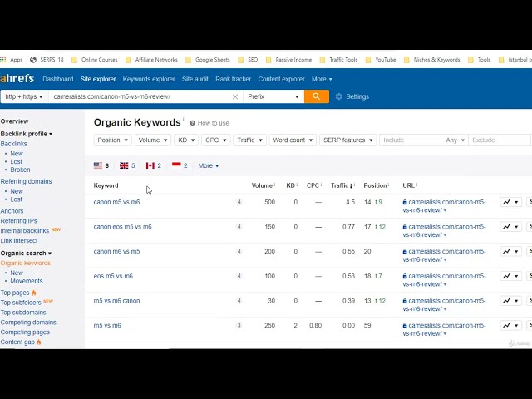Viewport: 532px width, 399px height.
Task: Open the Volume filter dropdown
Action: tap(153, 140)
